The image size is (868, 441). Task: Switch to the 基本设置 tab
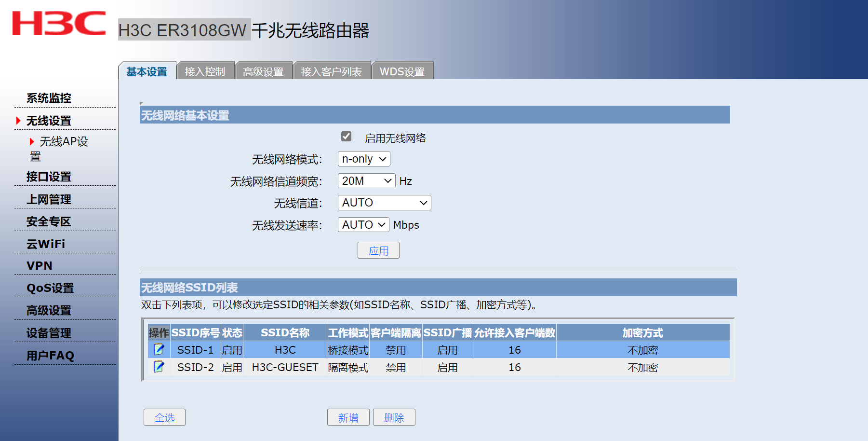tap(147, 71)
